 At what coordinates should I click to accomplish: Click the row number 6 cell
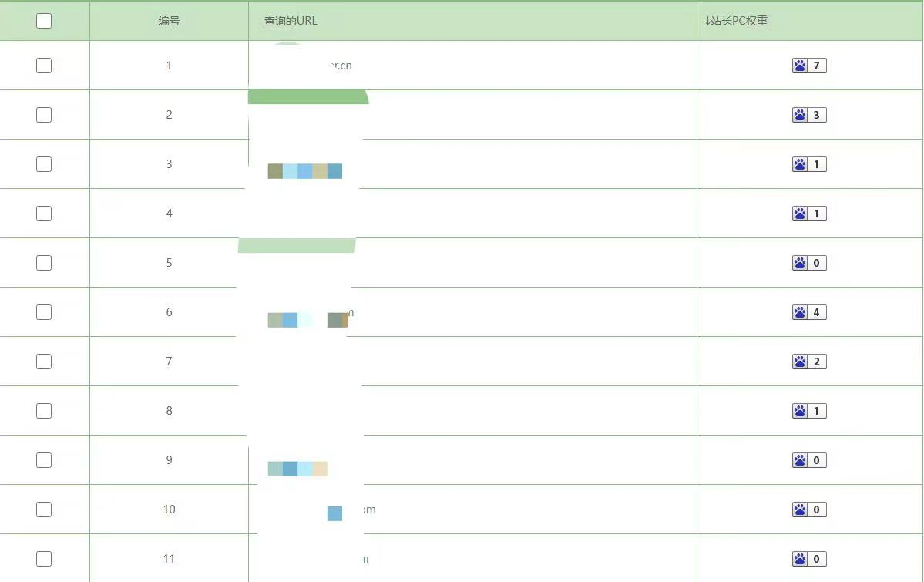point(169,312)
